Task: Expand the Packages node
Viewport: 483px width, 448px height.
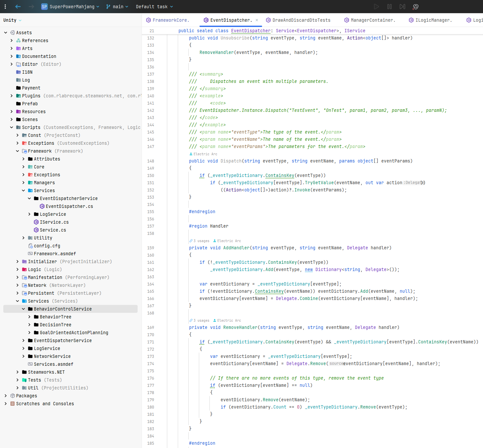Action: (x=5, y=396)
